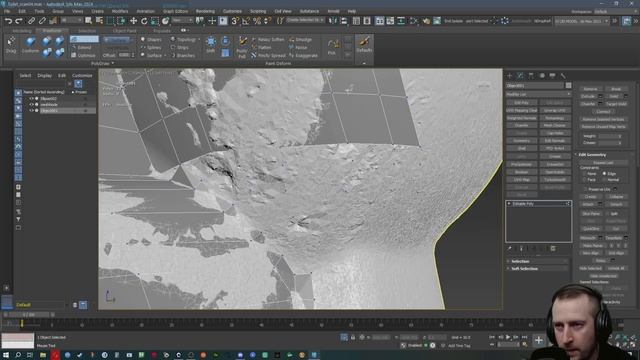
Task: Open the Motion tab in command panel
Action: coord(542,76)
